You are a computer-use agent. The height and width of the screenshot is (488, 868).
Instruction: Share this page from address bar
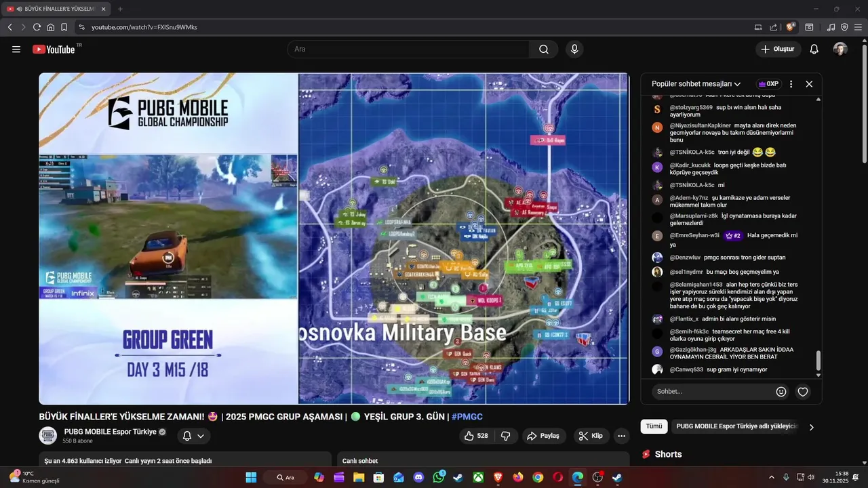point(773,27)
